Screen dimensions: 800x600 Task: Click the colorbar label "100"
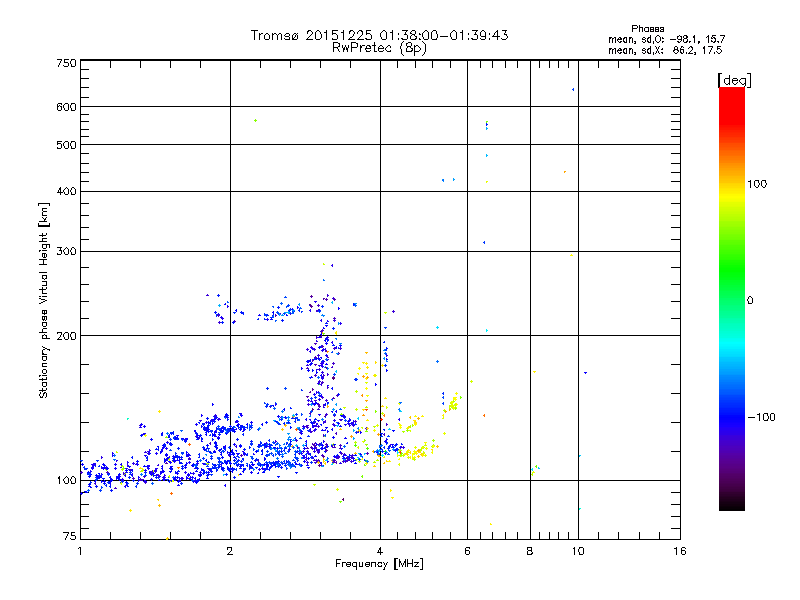click(757, 184)
